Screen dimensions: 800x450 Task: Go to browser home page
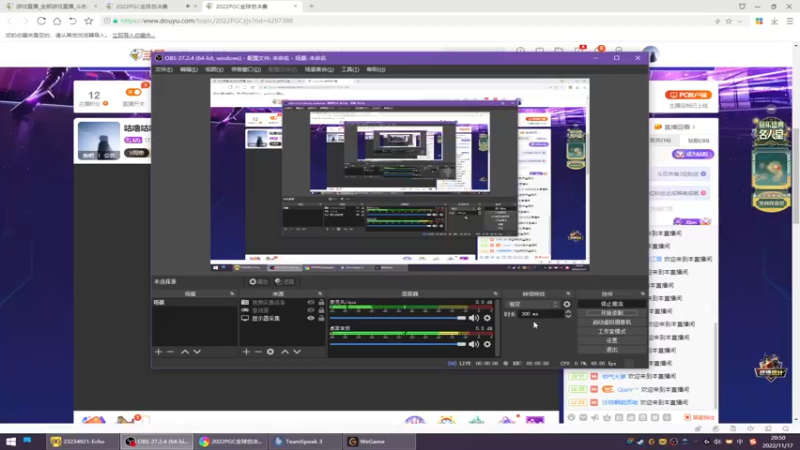[x=57, y=21]
